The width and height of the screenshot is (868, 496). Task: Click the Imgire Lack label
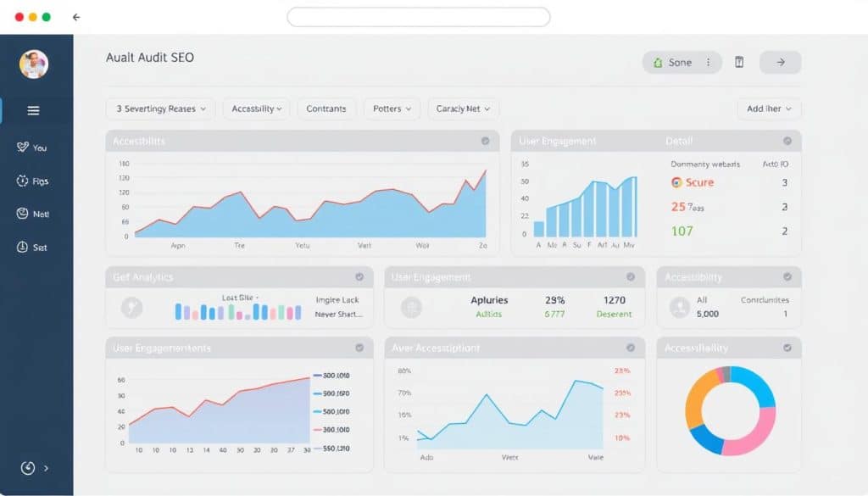[x=337, y=300]
